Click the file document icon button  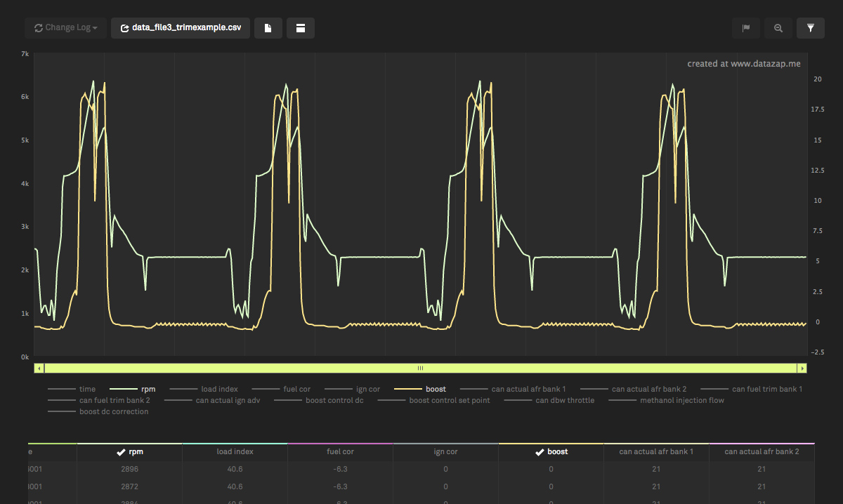tap(268, 28)
